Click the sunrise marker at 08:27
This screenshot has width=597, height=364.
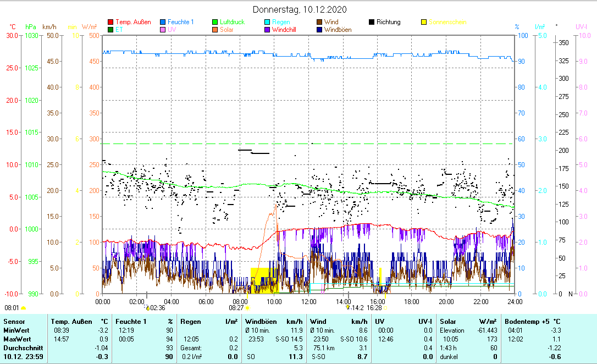247,308
